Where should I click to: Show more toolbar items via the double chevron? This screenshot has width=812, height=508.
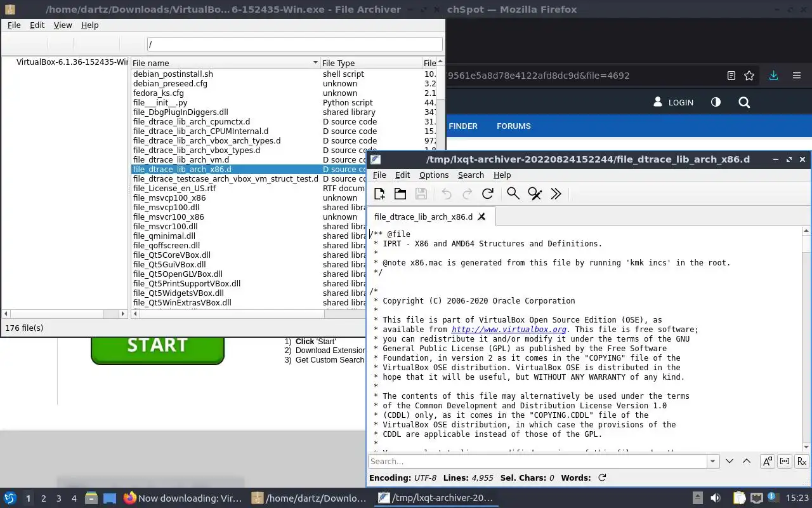tap(556, 194)
